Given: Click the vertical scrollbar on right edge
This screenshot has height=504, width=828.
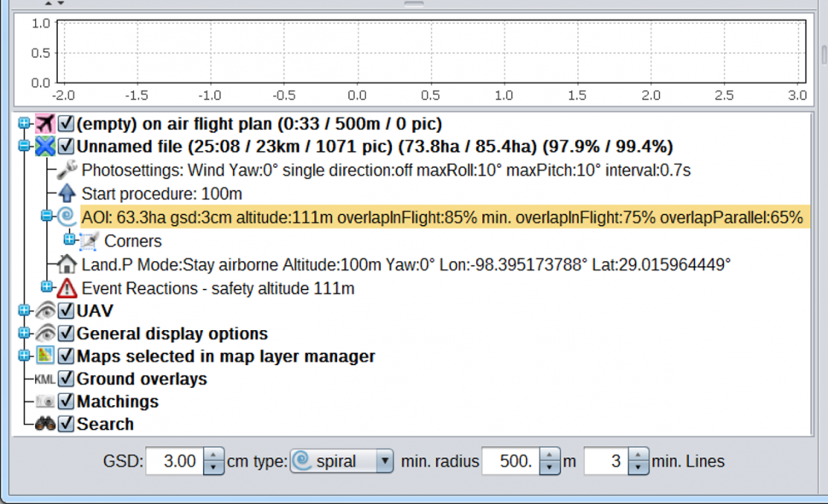Looking at the screenshot, I should pyautogui.click(x=823, y=55).
